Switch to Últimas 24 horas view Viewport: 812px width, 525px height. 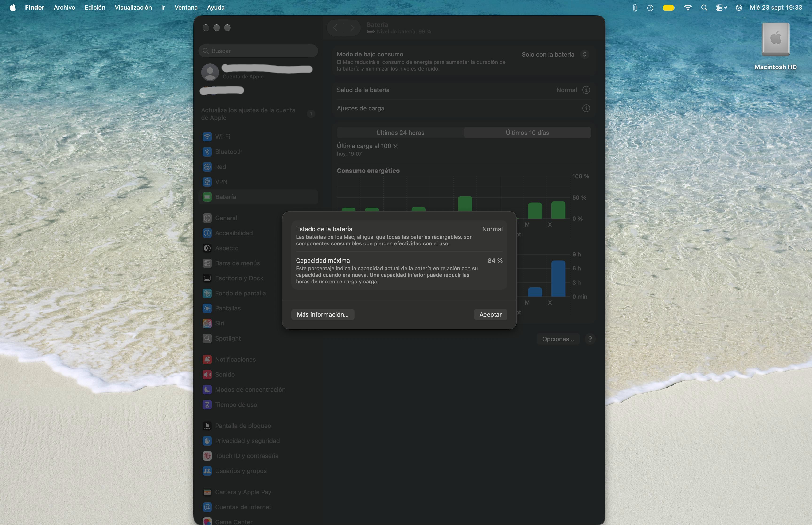400,133
